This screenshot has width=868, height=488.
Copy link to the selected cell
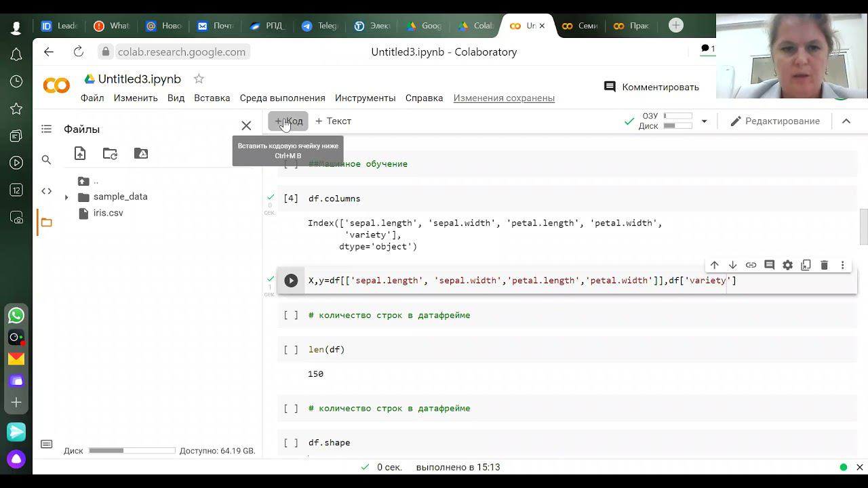click(751, 265)
